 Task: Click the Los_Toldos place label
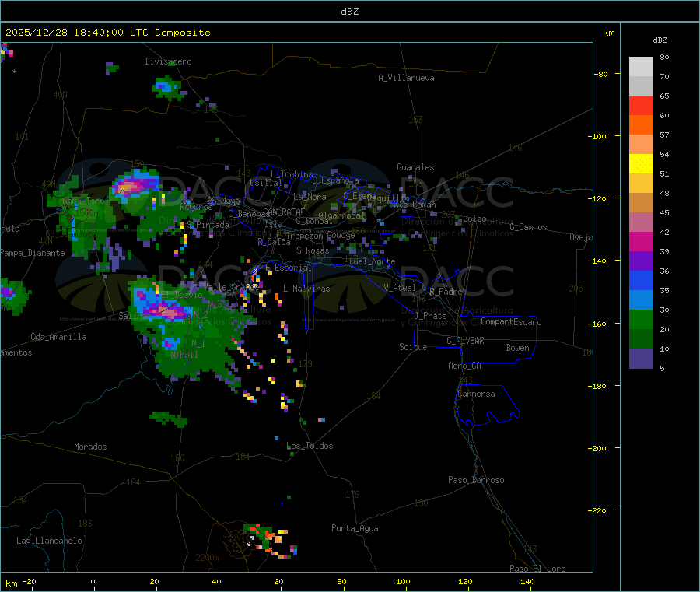coord(310,446)
